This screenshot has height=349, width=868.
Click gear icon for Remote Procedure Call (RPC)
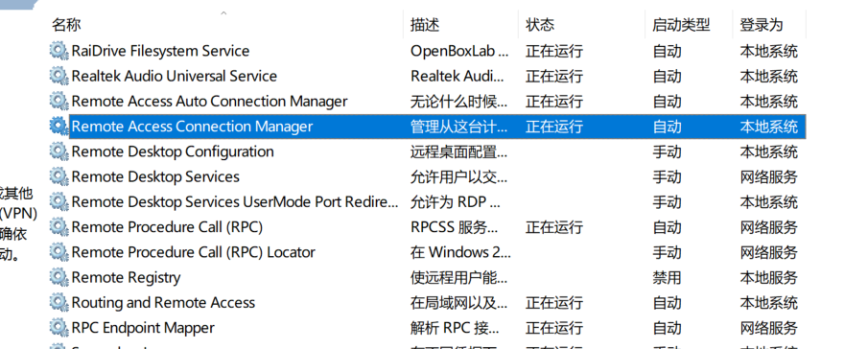click(59, 227)
